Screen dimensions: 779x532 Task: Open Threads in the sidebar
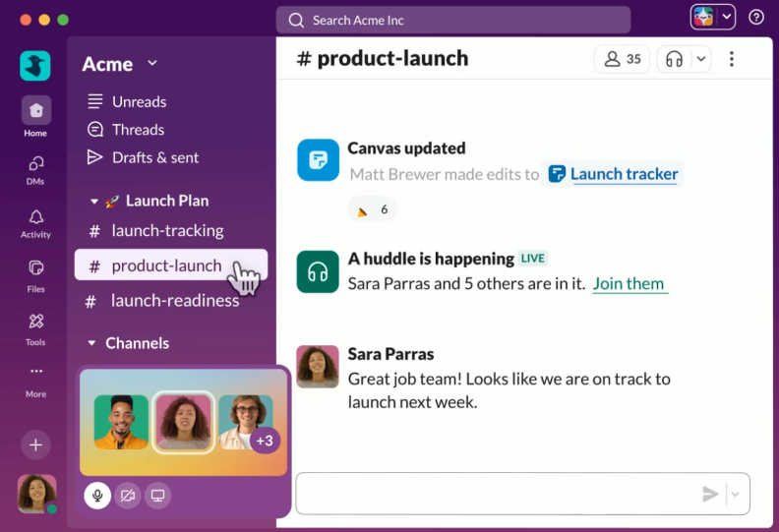[x=138, y=130]
